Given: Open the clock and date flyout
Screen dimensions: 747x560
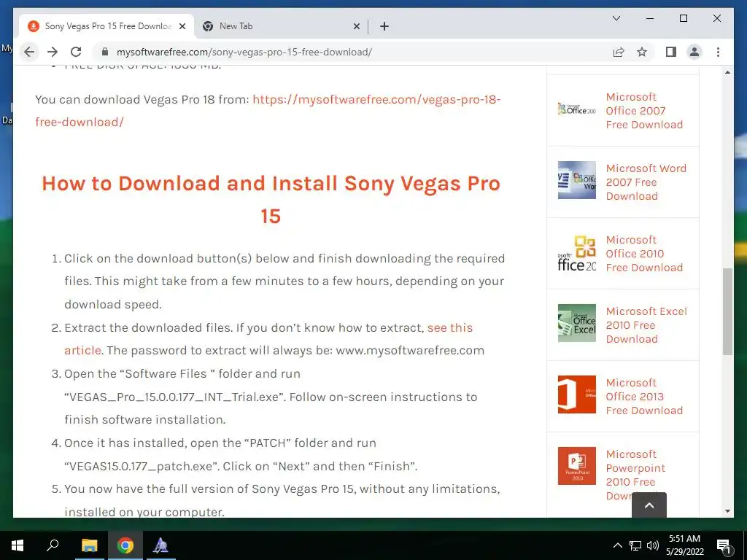Looking at the screenshot, I should click(x=684, y=545).
